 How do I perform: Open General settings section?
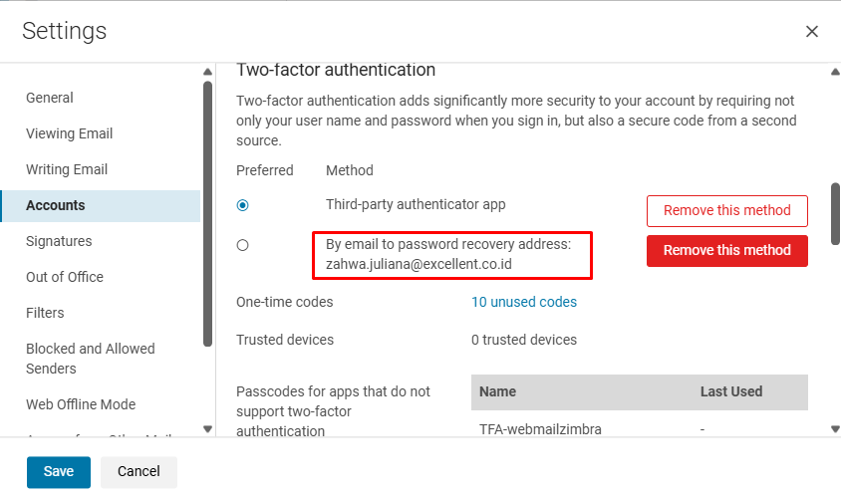(x=50, y=98)
